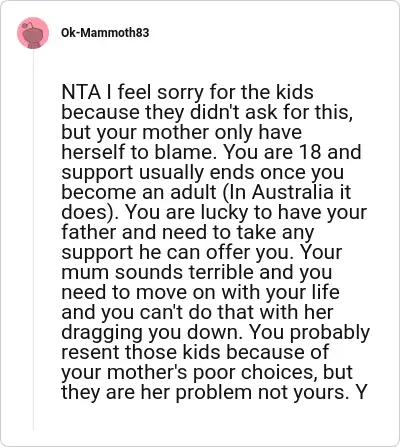Open the Ok-Mammoth83 username profile link
The height and width of the screenshot is (447, 400).
105,33
